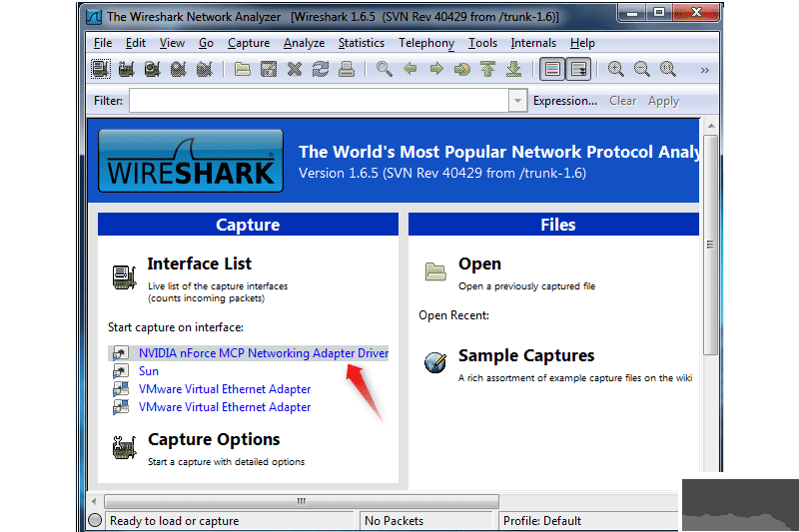The height and width of the screenshot is (532, 799).
Task: Click the vertical scrollbar up arrow
Action: tap(711, 126)
